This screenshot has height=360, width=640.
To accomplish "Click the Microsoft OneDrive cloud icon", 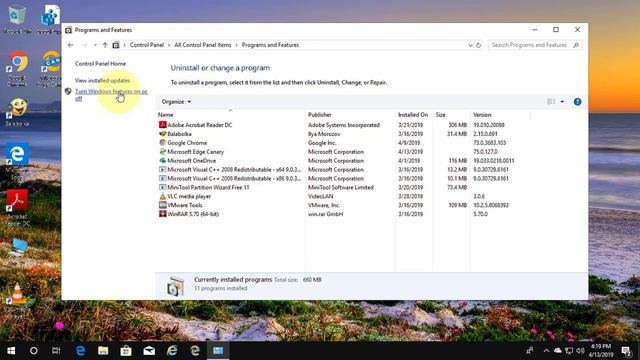I will pyautogui.click(x=162, y=161).
